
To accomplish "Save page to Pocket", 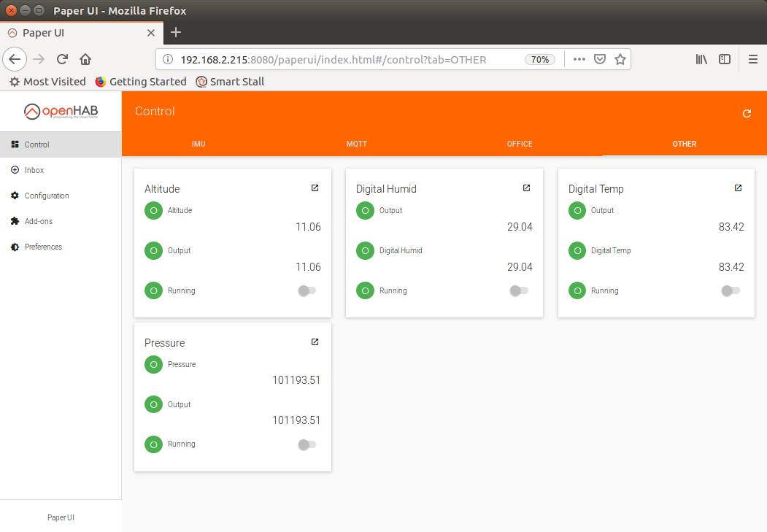I will point(600,59).
